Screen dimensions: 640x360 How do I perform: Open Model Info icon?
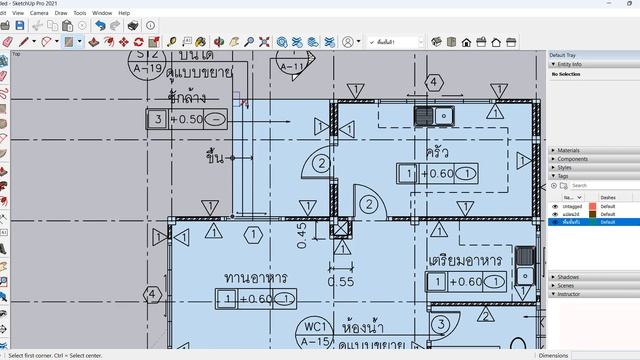(x=150, y=25)
